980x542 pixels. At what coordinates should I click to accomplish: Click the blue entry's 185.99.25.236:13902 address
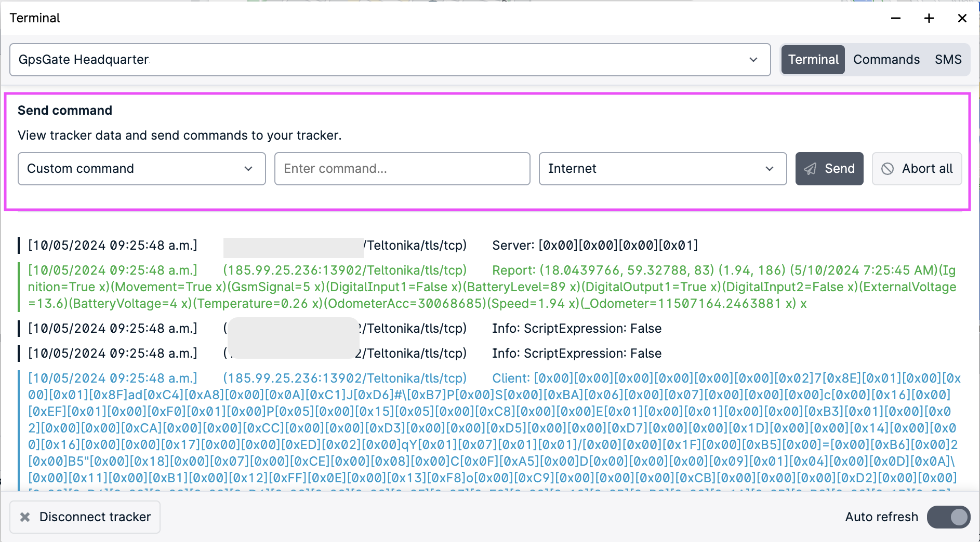pos(295,378)
